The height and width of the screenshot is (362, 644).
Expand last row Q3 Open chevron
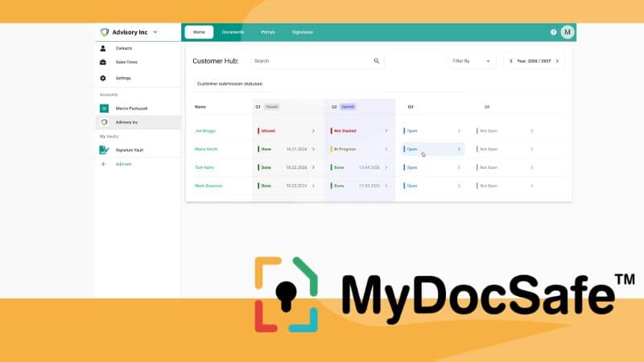(x=459, y=186)
